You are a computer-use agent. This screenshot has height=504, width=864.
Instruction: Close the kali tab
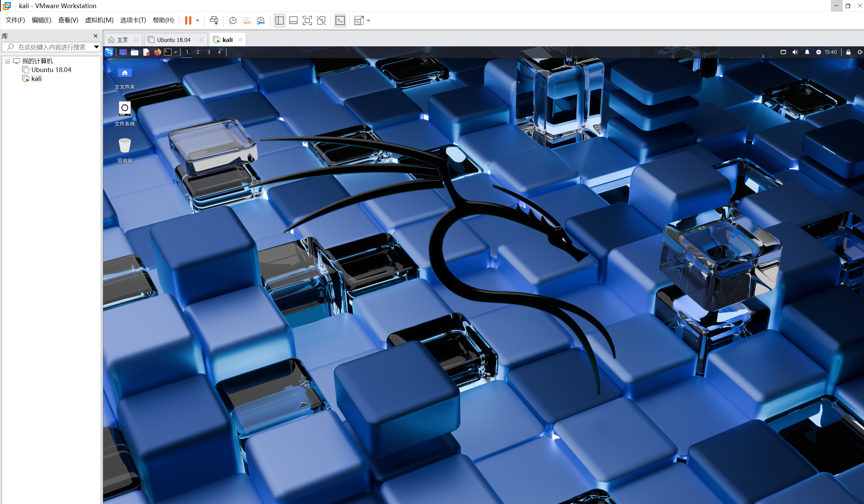(240, 40)
